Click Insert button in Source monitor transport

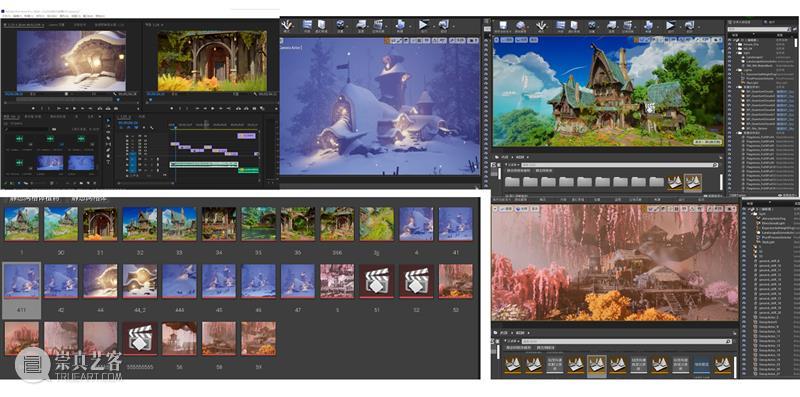99,108
